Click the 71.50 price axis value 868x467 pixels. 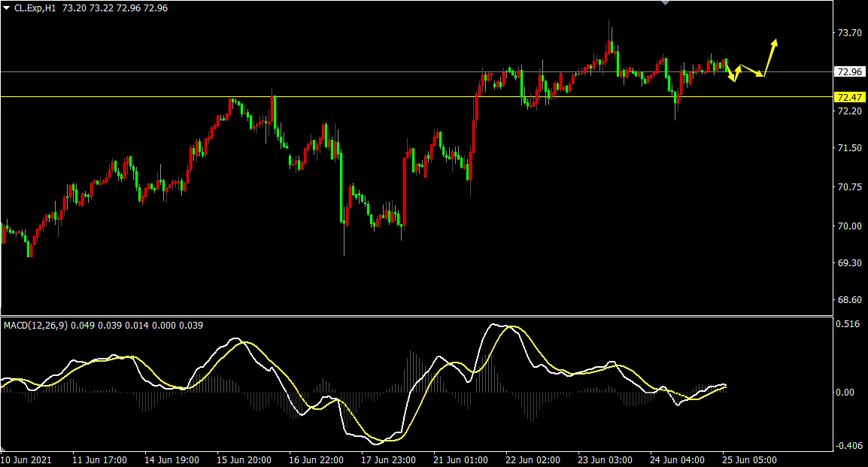(x=850, y=147)
